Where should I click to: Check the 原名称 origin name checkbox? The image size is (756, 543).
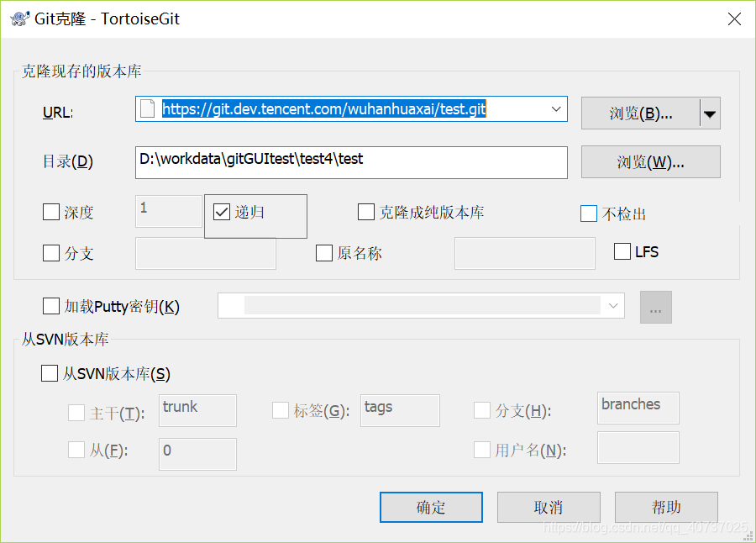pyautogui.click(x=324, y=253)
